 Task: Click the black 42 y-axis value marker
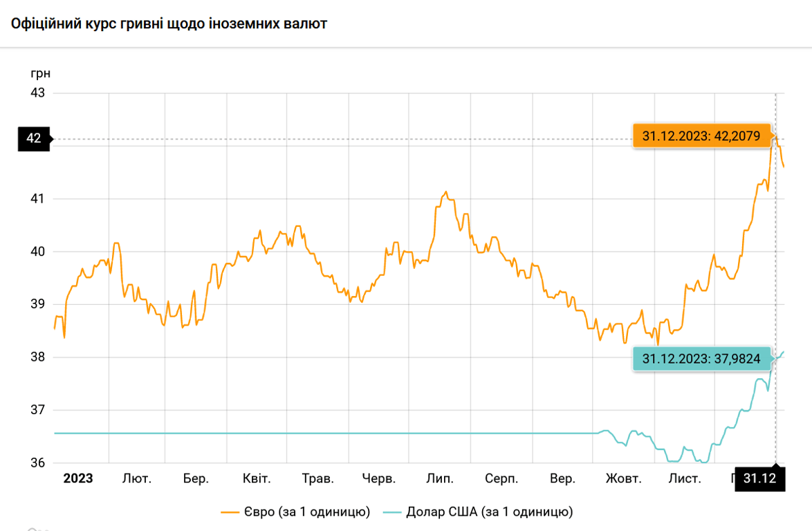pyautogui.click(x=33, y=138)
